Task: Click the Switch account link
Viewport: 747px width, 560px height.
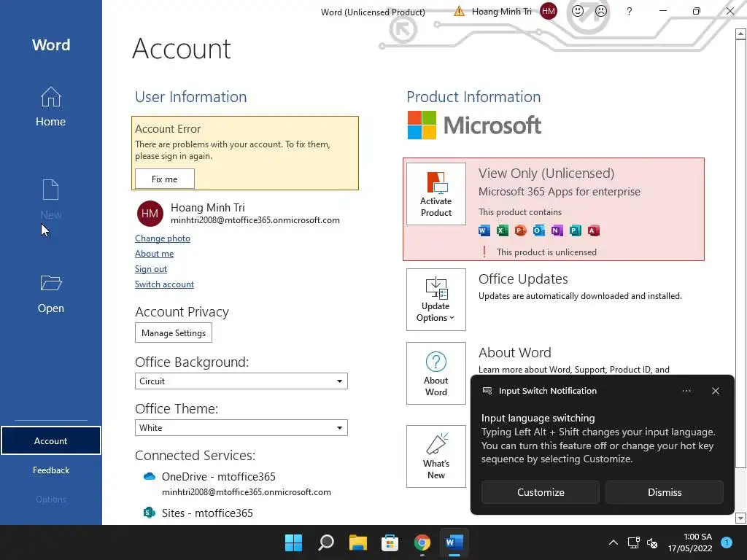Action: [x=164, y=284]
